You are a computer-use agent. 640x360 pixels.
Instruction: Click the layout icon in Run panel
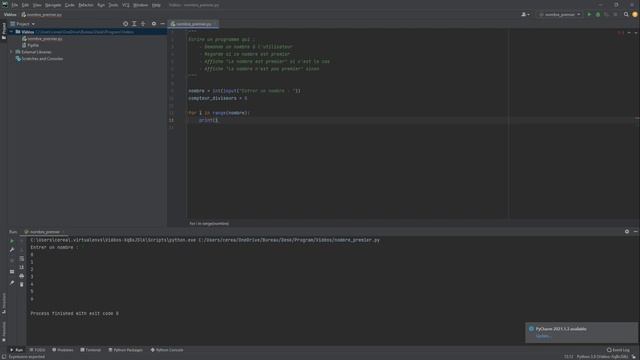[x=12, y=271]
